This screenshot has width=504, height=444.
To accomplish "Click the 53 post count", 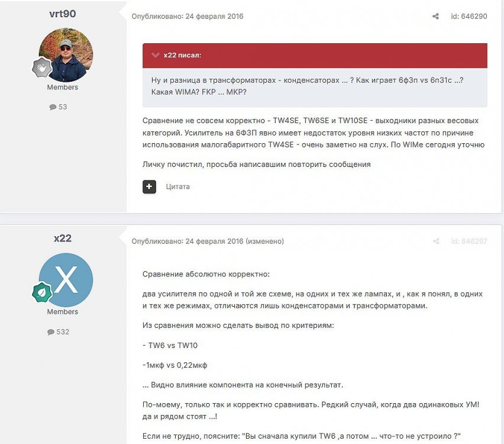I will (x=63, y=107).
